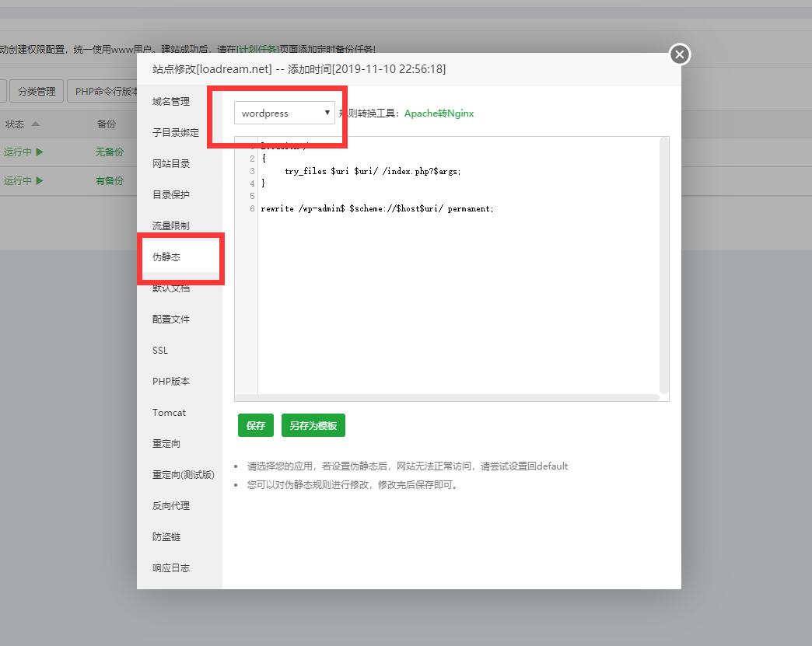
Task: Close the site modification dialog
Action: [680, 54]
